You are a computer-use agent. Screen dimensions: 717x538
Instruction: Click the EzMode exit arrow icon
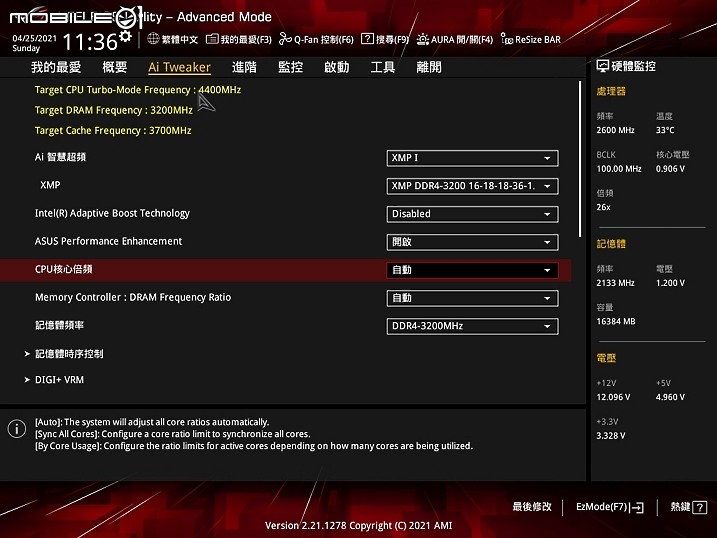(637, 507)
